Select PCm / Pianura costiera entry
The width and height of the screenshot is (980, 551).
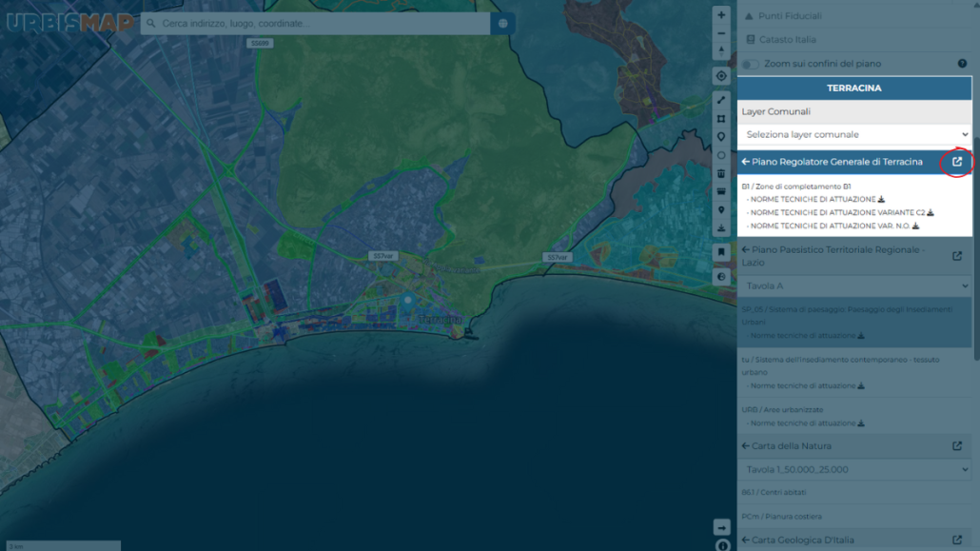pos(781,517)
